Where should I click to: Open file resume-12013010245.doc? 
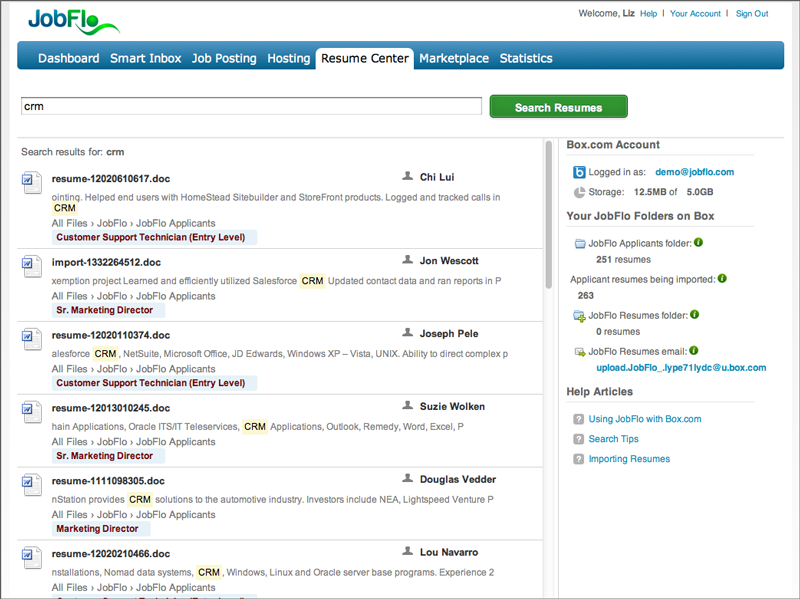pyautogui.click(x=111, y=408)
